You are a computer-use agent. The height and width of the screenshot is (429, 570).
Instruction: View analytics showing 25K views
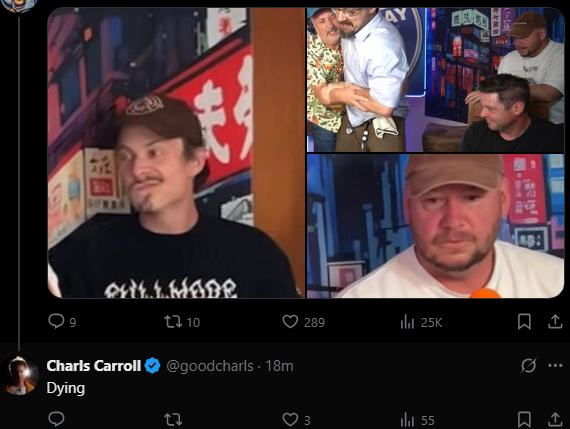[x=421, y=322]
